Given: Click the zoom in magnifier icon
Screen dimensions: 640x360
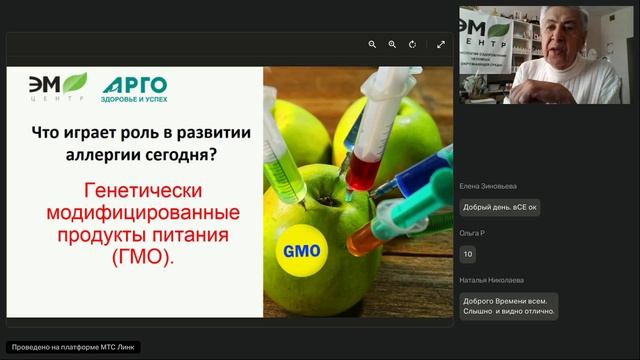Looking at the screenshot, I should 392,44.
